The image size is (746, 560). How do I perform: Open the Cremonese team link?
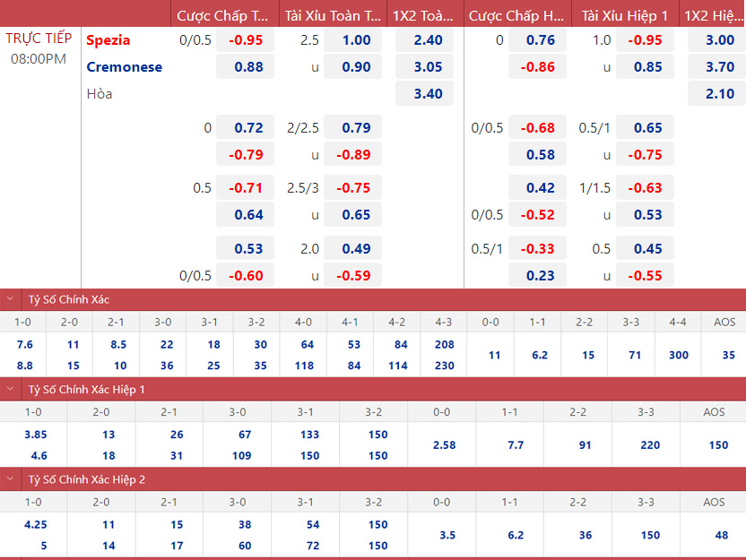click(124, 67)
